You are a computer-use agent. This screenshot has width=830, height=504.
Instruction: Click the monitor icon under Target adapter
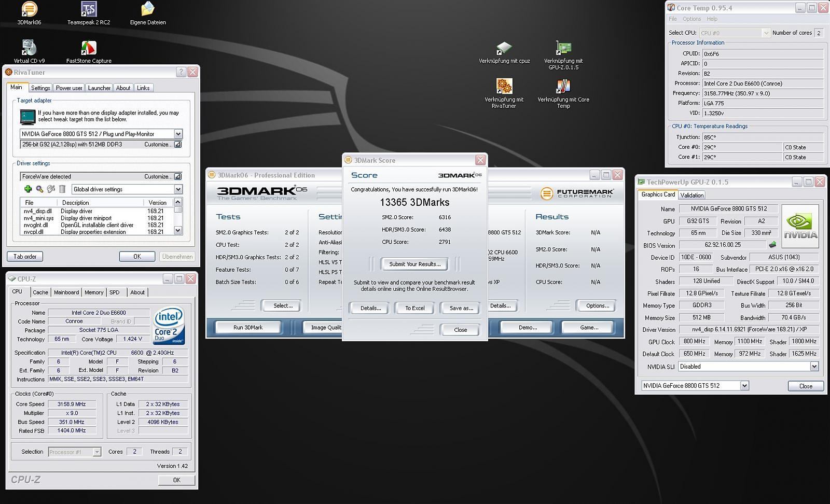click(27, 117)
